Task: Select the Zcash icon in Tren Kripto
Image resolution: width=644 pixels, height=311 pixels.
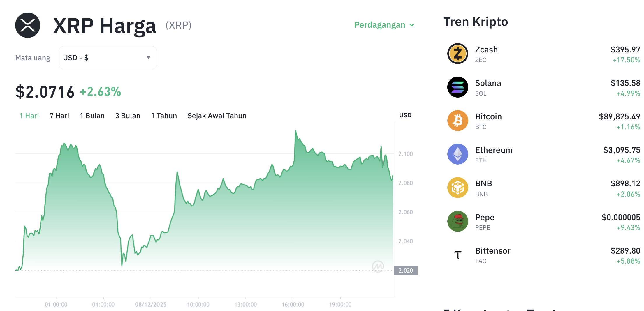Action: [458, 54]
